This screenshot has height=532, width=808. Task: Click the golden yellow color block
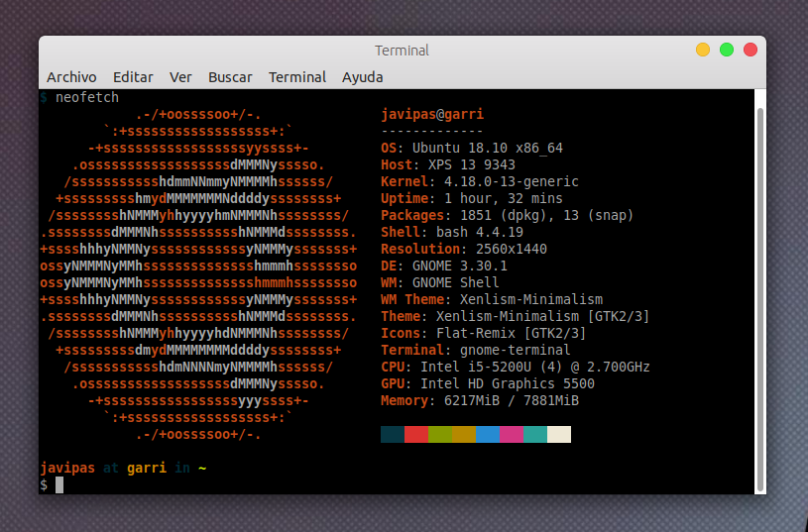464,434
